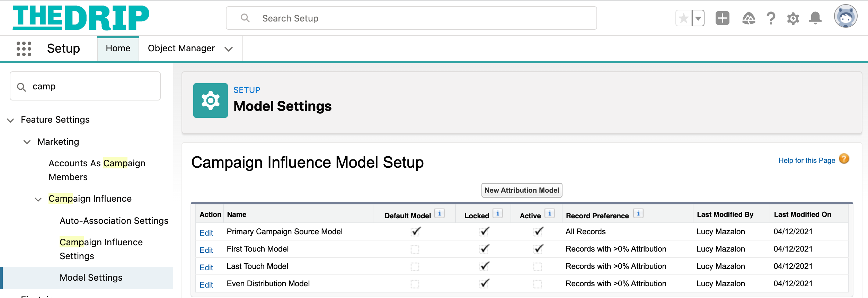This screenshot has height=298, width=868.
Task: Focus Quick Find box containing camp
Action: (x=85, y=86)
